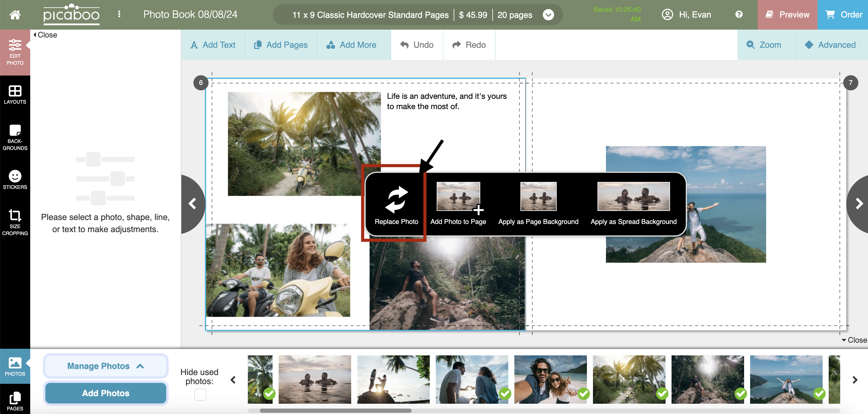The height and width of the screenshot is (414, 868).
Task: Select the couple on scooters photo on page
Action: [x=278, y=270]
